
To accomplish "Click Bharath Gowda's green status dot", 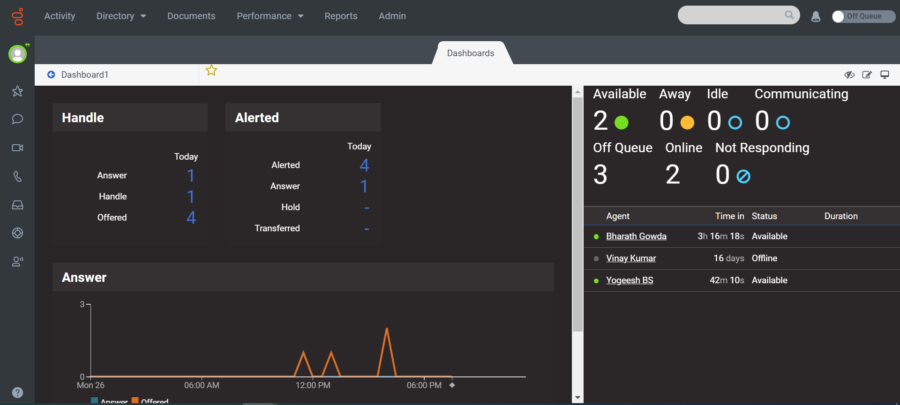I will (x=596, y=236).
